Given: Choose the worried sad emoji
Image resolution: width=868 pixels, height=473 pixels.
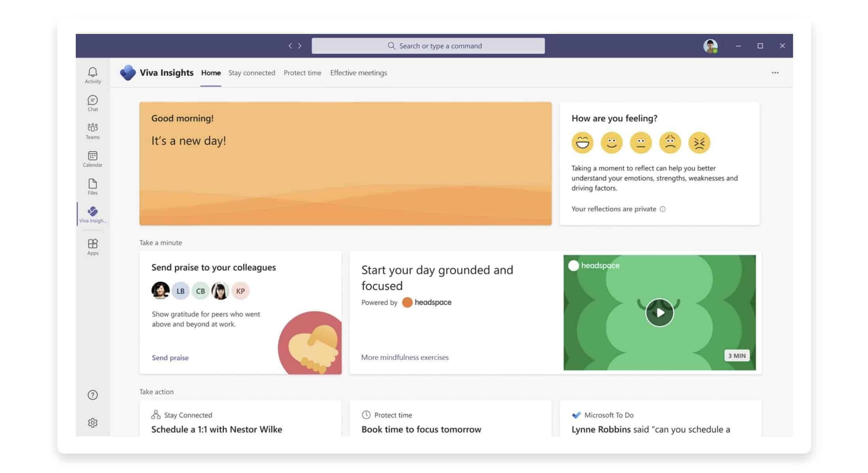Looking at the screenshot, I should [670, 142].
